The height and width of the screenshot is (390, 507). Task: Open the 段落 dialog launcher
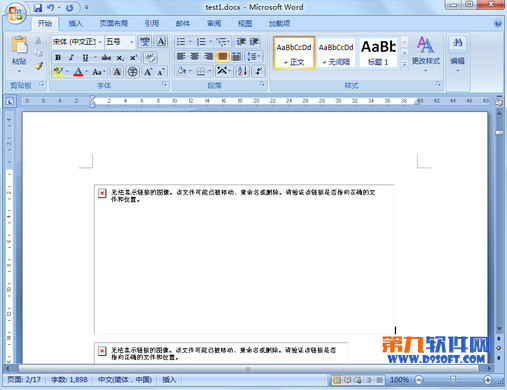262,84
